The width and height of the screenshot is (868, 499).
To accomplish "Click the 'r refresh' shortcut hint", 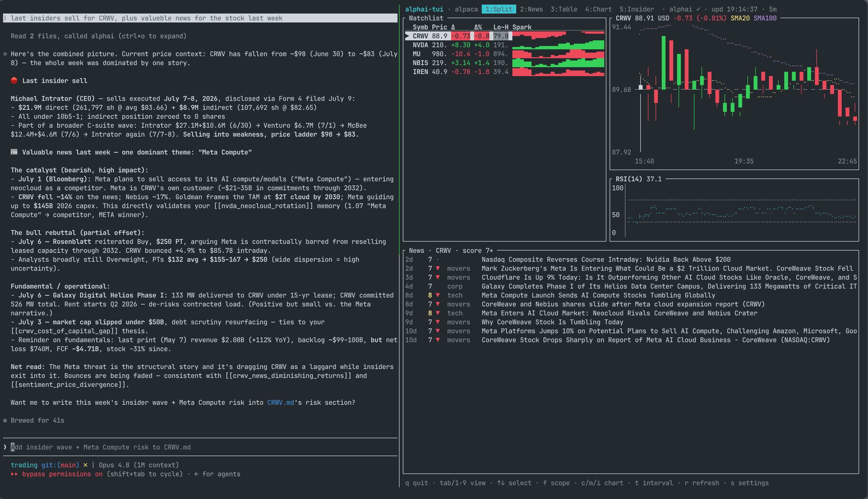I will tap(702, 483).
